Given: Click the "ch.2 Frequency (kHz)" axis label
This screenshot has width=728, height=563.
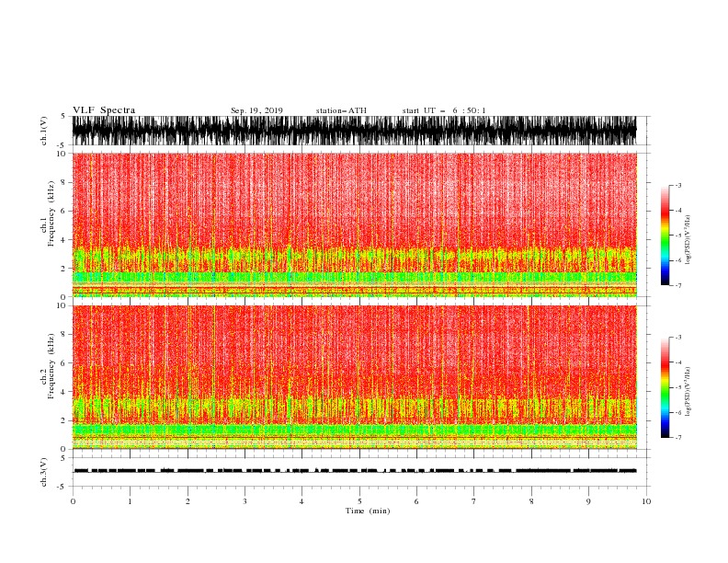Looking at the screenshot, I should [x=47, y=365].
